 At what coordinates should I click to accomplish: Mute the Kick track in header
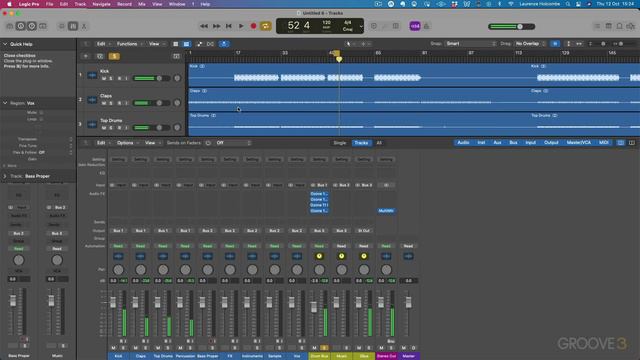tap(104, 78)
